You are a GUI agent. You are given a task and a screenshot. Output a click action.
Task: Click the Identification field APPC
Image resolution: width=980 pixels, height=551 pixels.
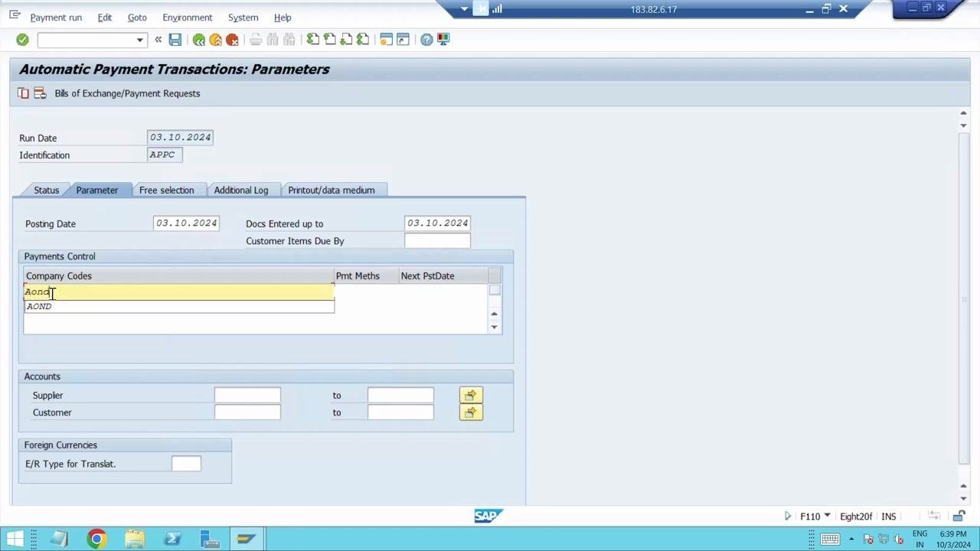coord(165,155)
